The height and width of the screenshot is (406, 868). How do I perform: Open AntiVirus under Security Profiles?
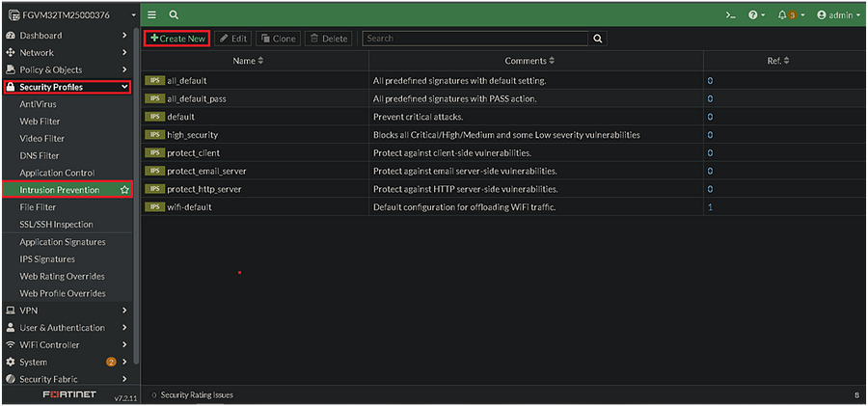(x=38, y=104)
